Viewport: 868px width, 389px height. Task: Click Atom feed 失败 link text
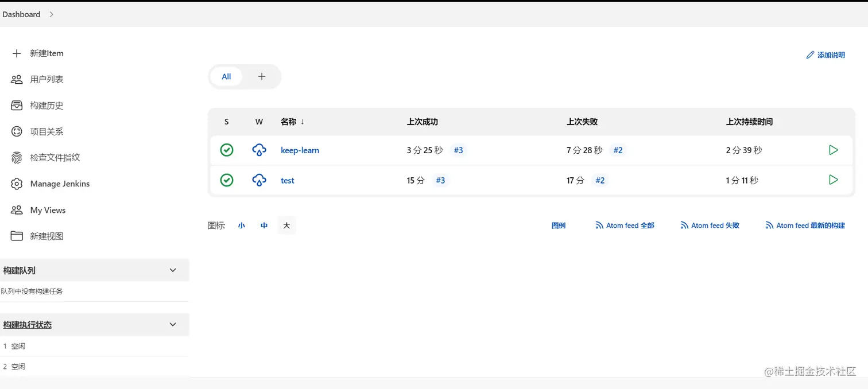coord(715,225)
